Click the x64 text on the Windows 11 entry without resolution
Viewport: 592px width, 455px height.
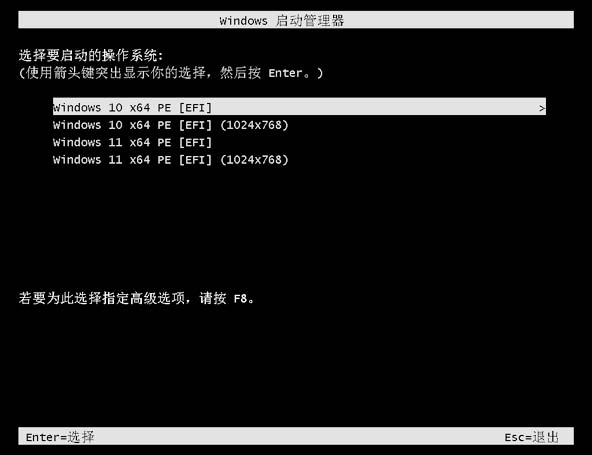point(140,143)
